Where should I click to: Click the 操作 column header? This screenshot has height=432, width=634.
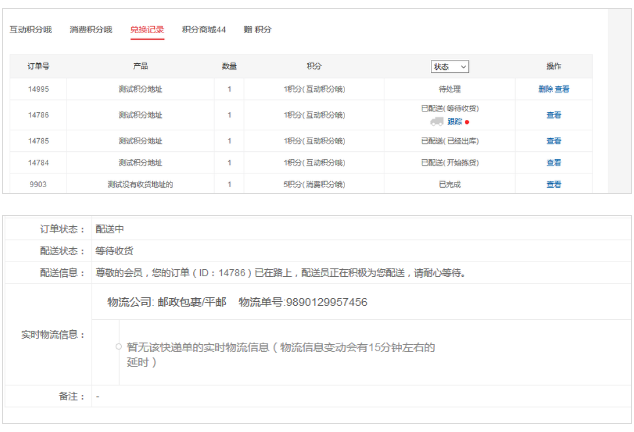[x=554, y=66]
